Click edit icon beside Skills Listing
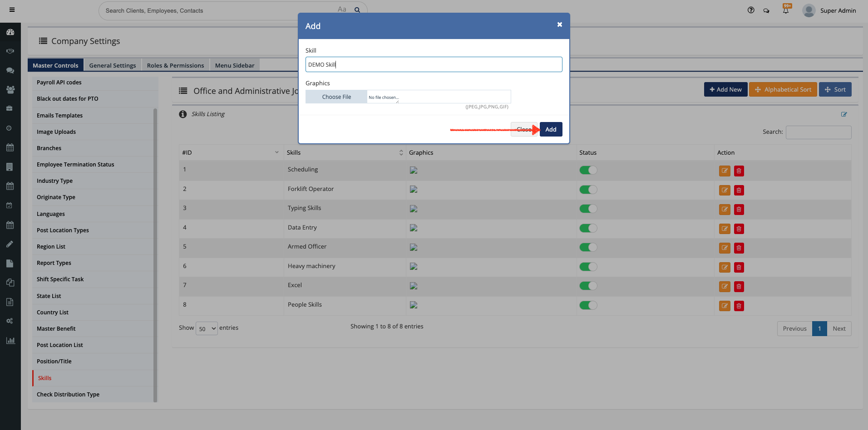 coord(843,114)
